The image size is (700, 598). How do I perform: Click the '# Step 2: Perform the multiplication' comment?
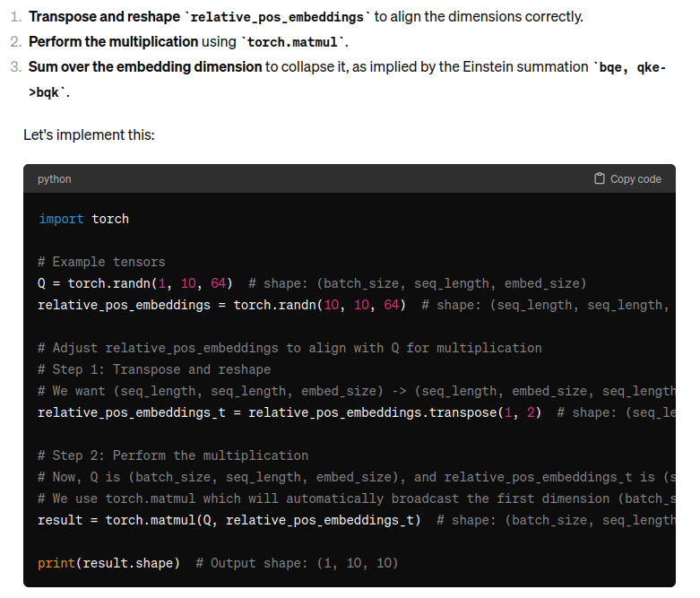173,455
